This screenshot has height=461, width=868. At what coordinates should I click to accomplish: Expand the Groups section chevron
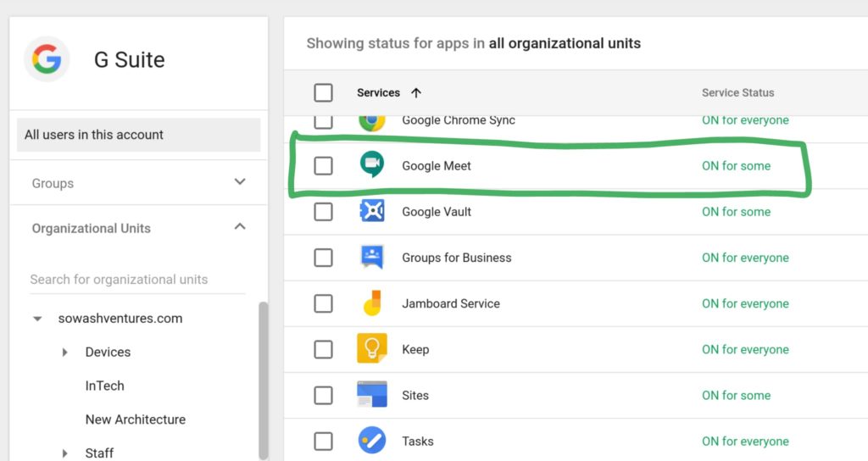tap(240, 181)
